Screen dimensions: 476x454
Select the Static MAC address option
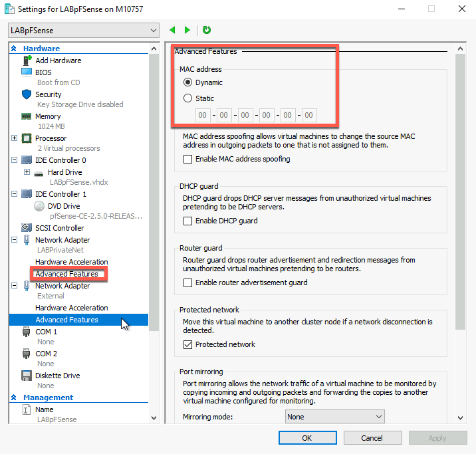coord(187,98)
